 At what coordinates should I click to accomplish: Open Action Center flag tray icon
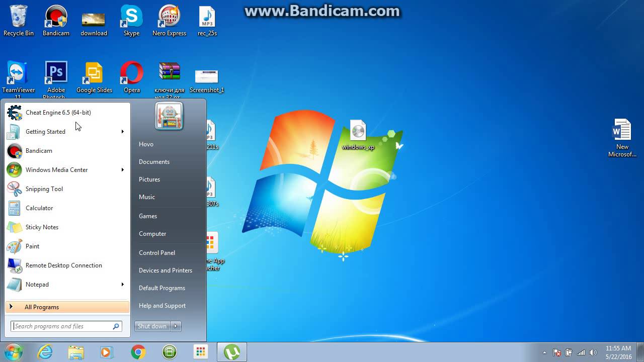coord(557,353)
